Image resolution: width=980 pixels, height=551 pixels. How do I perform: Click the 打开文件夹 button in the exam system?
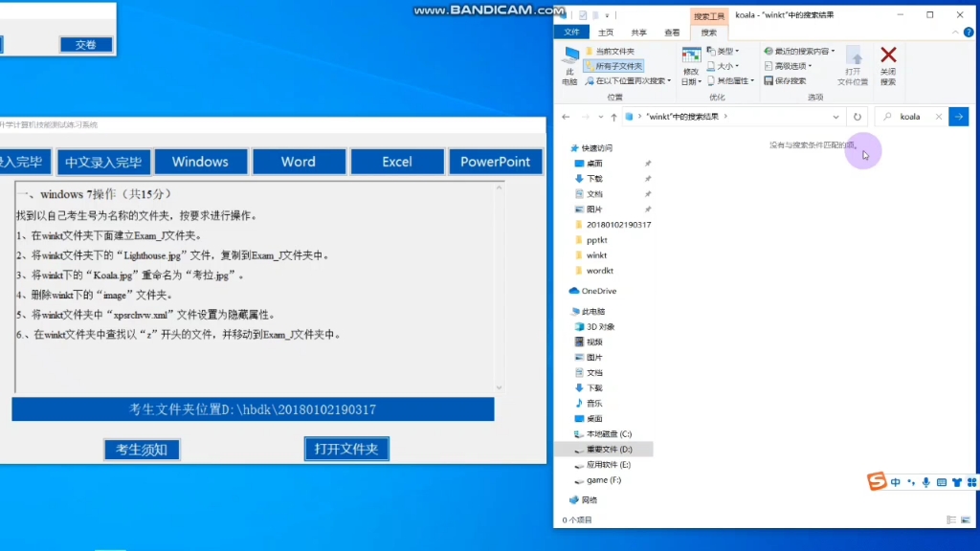345,449
